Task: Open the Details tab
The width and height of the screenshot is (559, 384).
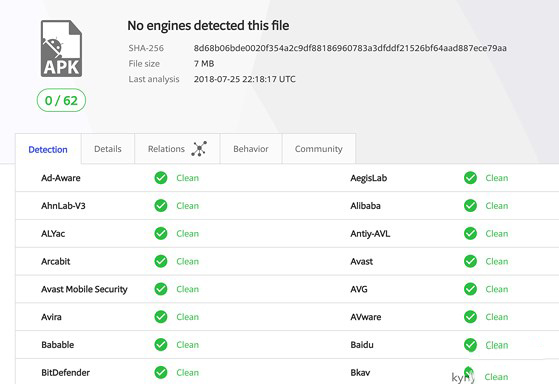Action: [108, 149]
